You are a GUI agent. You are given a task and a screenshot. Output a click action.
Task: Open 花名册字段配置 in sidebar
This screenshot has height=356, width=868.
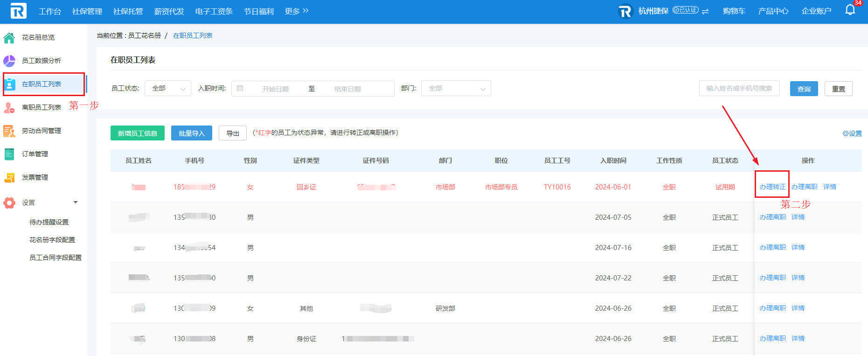[x=52, y=240]
